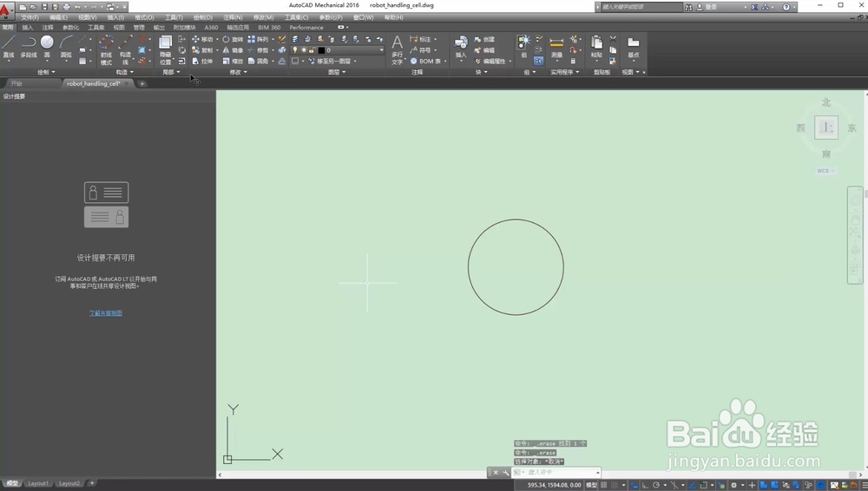Select the 拉伸 (Stretch) tool

click(202, 61)
